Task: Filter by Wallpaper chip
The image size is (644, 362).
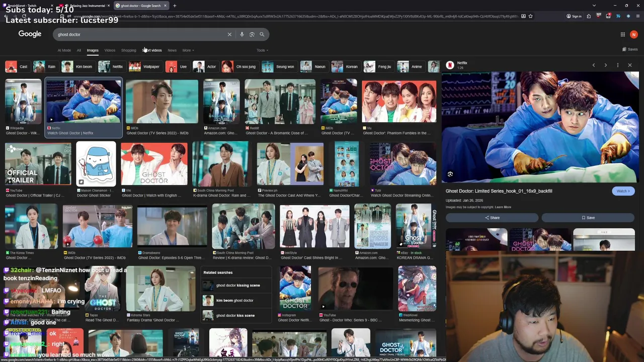Action: coord(145,66)
